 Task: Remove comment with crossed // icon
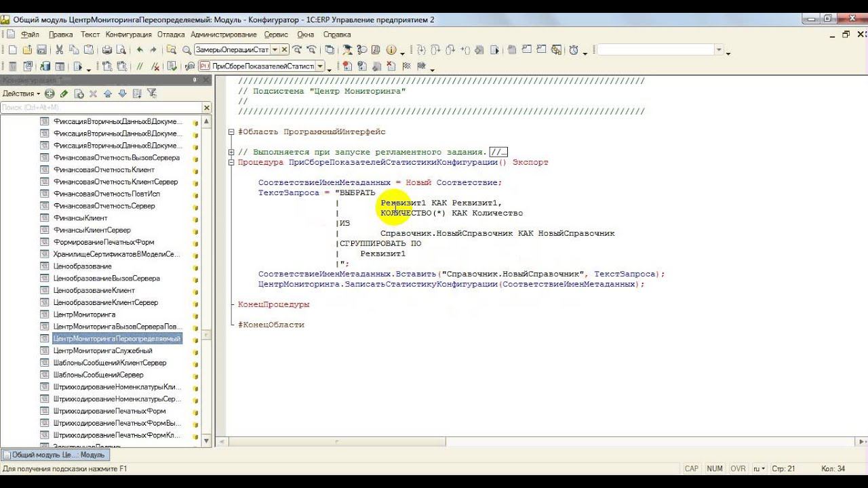click(x=155, y=66)
